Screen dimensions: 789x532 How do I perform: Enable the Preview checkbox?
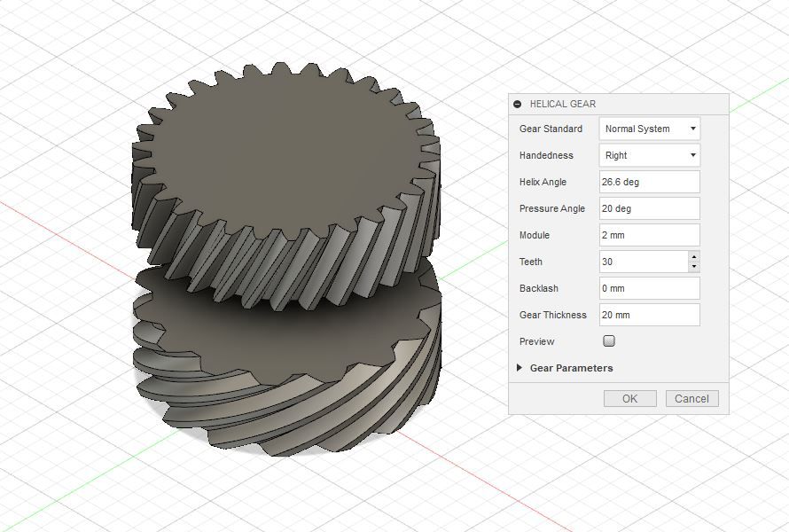[x=609, y=341]
